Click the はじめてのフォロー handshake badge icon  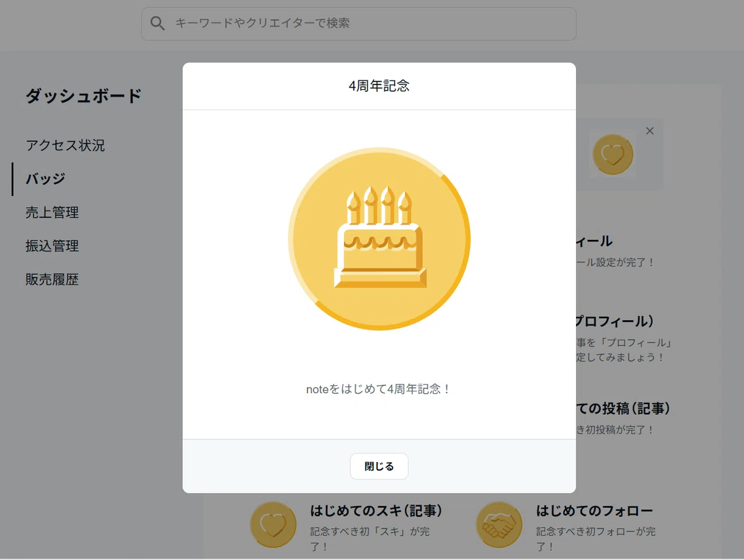coord(499,525)
